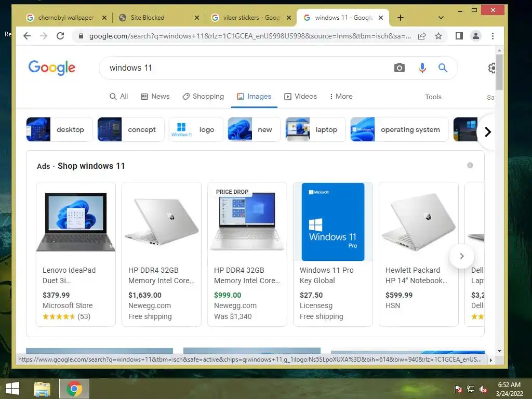Open Google quick settings gear
The image size is (532, 399).
tap(491, 68)
